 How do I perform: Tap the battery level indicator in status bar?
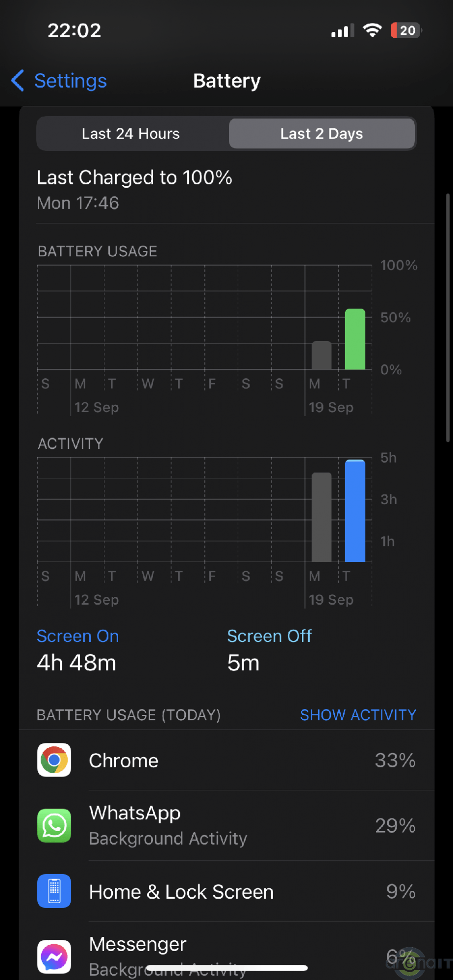[406, 30]
